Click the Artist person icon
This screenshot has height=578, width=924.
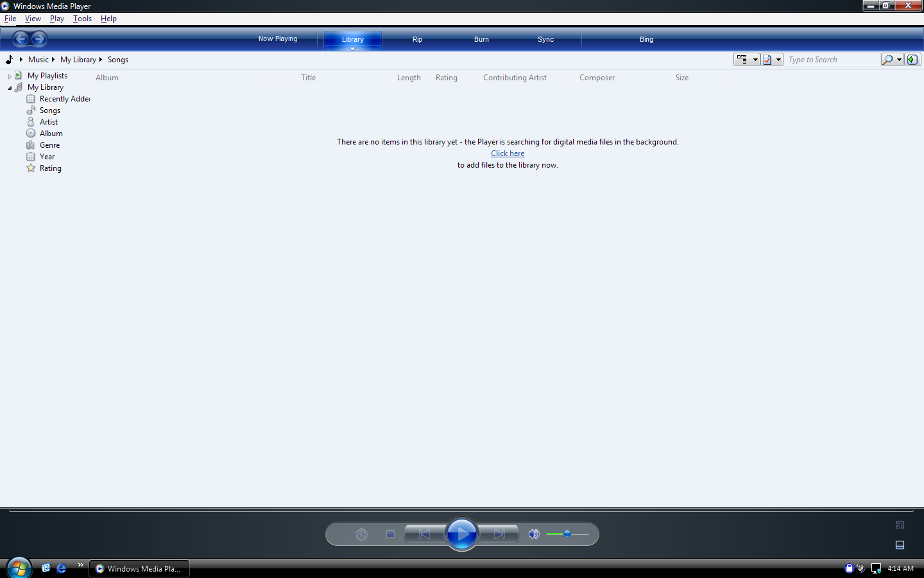pyautogui.click(x=31, y=122)
